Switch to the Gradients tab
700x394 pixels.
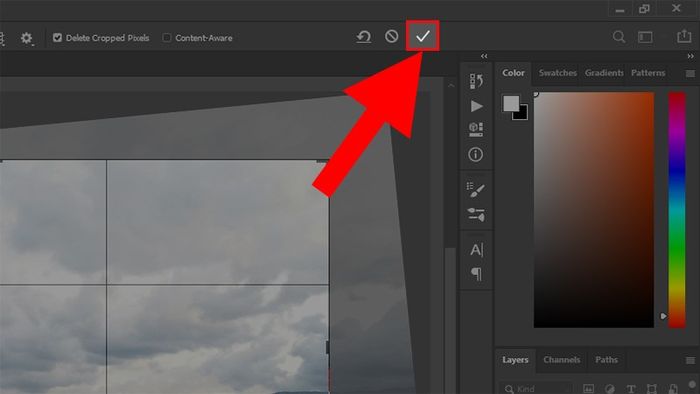(604, 73)
